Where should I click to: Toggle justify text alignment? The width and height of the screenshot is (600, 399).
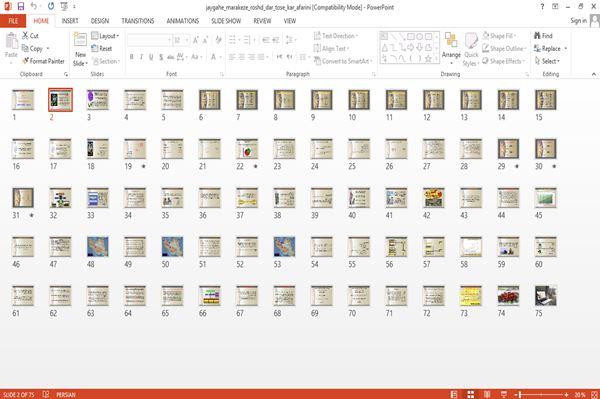pos(262,57)
